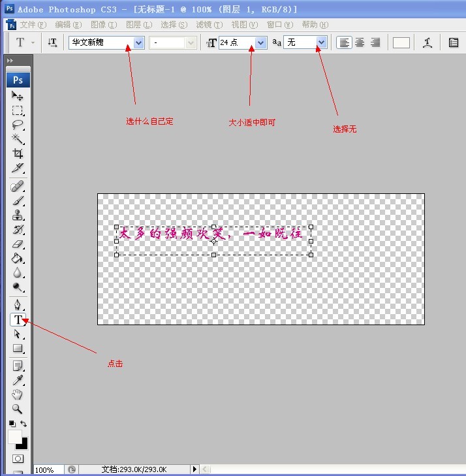Select the Brush tool
This screenshot has height=476, width=466.
tap(17, 200)
